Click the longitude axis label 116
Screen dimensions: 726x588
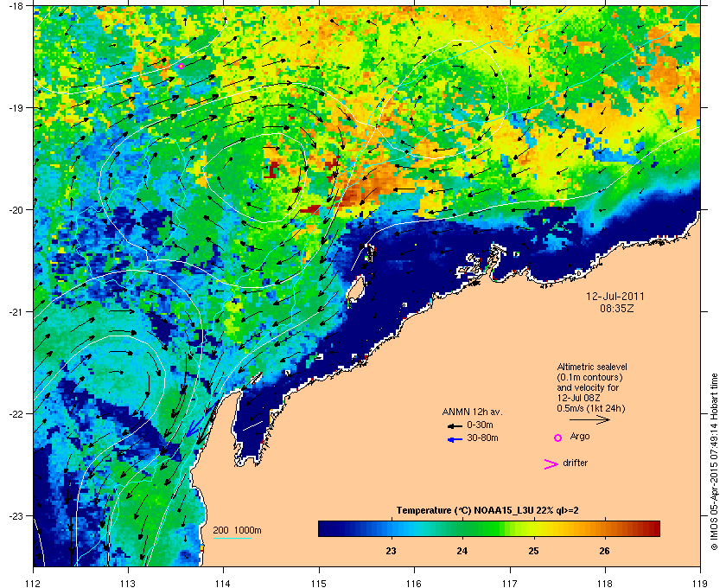414,583
